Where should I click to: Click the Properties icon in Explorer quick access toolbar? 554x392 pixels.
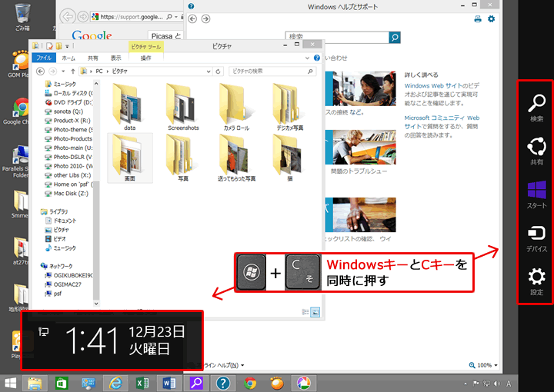[x=50, y=46]
